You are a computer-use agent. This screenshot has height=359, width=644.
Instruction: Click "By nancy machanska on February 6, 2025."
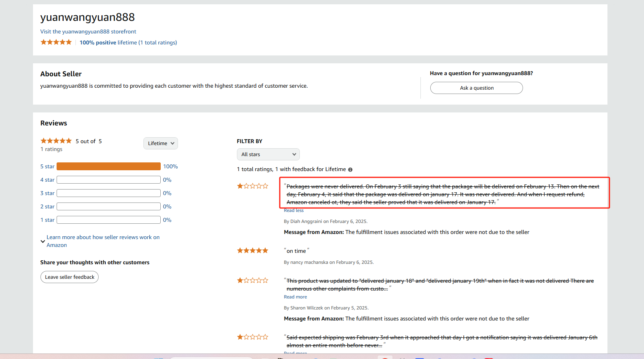click(x=329, y=262)
